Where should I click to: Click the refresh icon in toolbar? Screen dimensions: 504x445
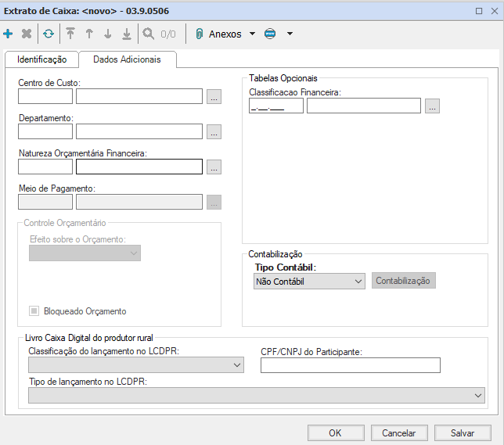(x=49, y=34)
